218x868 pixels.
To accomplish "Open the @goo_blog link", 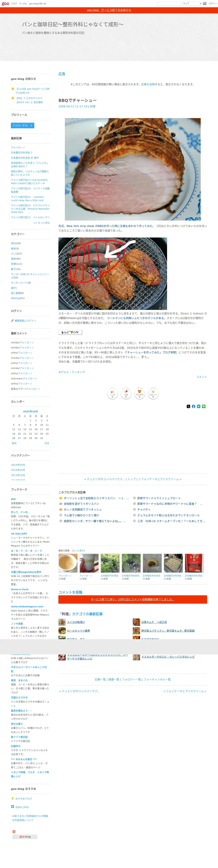I will click(22, 807).
